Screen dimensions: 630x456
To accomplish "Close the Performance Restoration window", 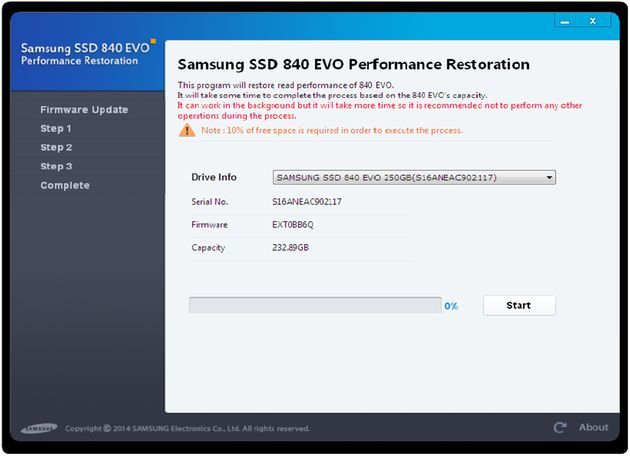I will (593, 21).
